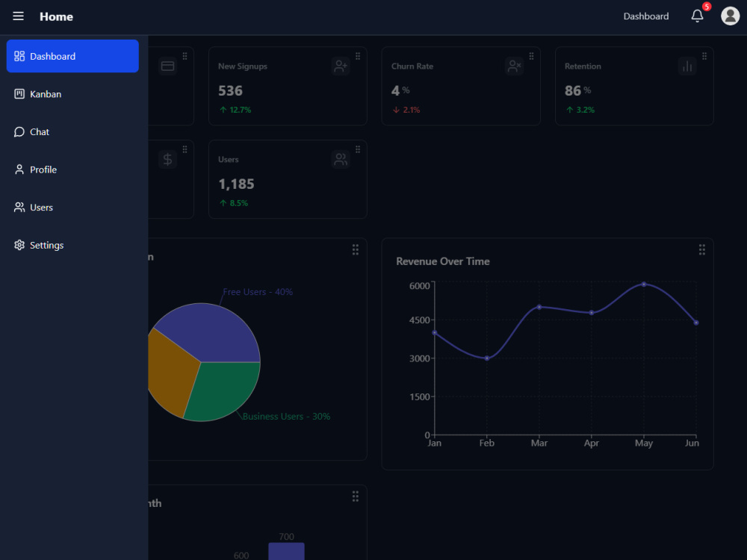Click the Feb data point on revenue chart

point(487,358)
